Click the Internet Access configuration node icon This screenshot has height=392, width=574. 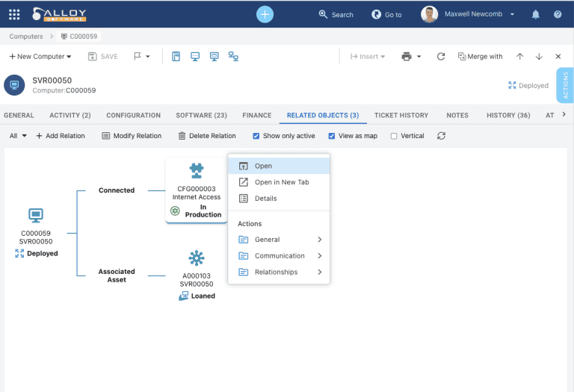coord(197,170)
